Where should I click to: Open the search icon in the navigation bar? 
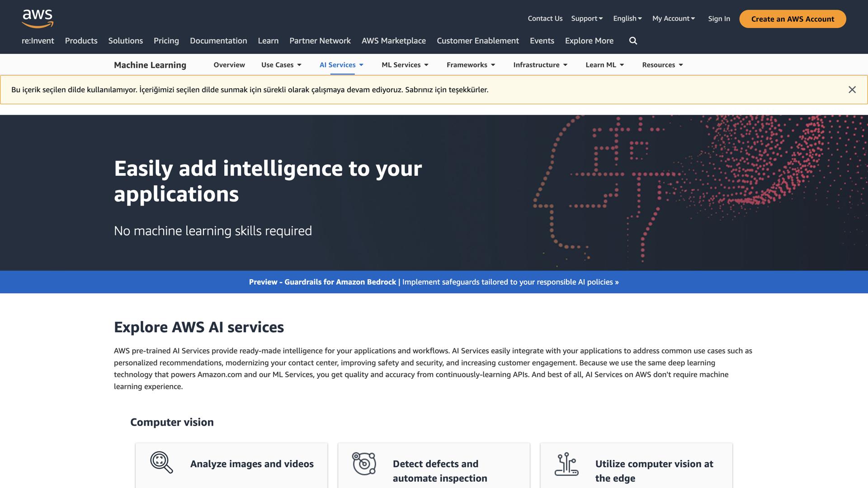[x=633, y=41]
